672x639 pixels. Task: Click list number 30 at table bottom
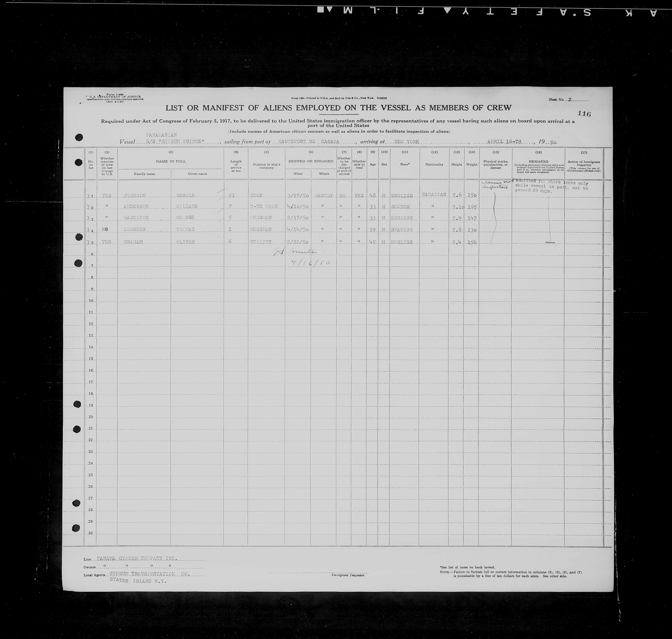91,533
